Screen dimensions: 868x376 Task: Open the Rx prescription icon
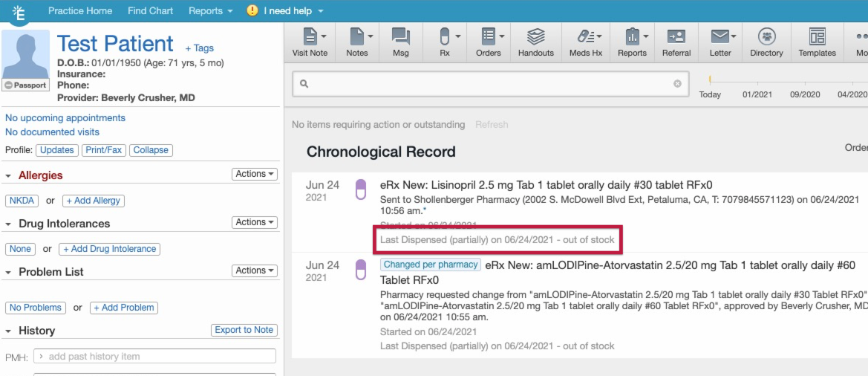point(445,42)
